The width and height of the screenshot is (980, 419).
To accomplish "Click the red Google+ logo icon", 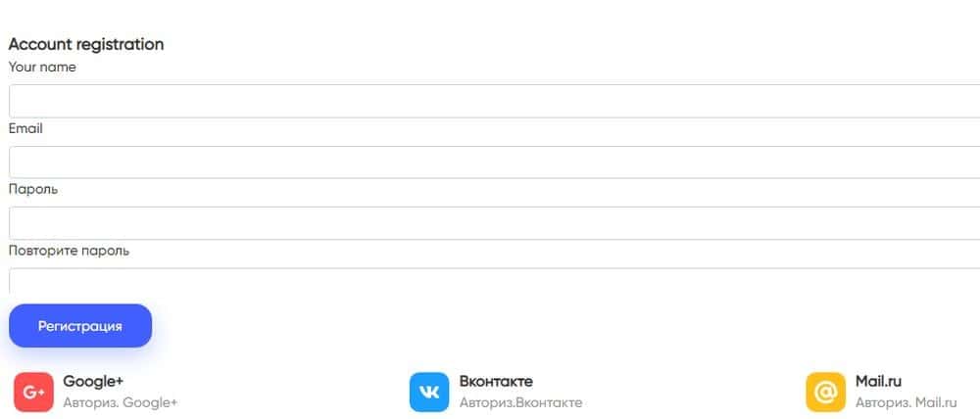I will click(x=33, y=392).
